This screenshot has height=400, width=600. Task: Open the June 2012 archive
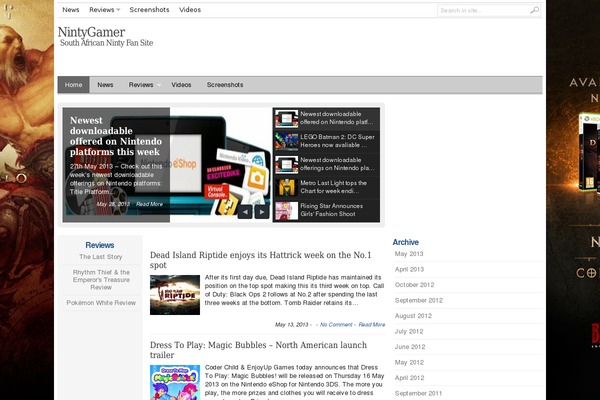tap(410, 347)
